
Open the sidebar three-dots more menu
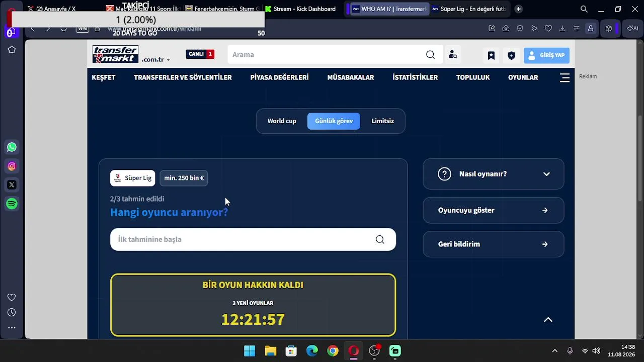pyautogui.click(x=12, y=328)
